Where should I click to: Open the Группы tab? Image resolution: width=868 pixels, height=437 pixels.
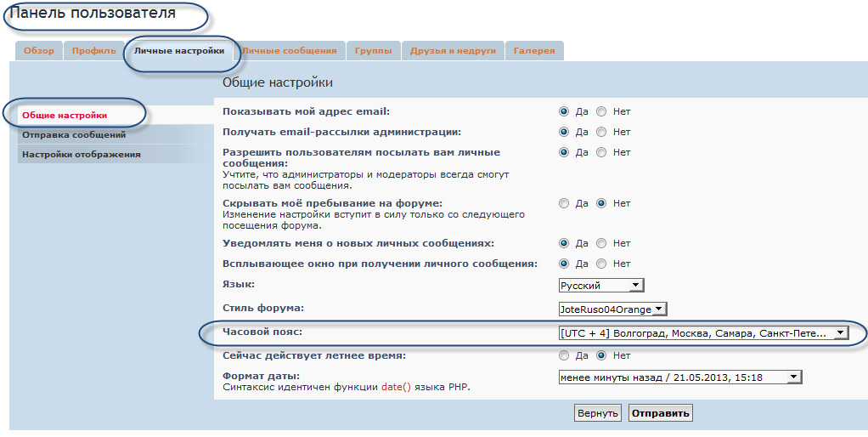pos(373,51)
